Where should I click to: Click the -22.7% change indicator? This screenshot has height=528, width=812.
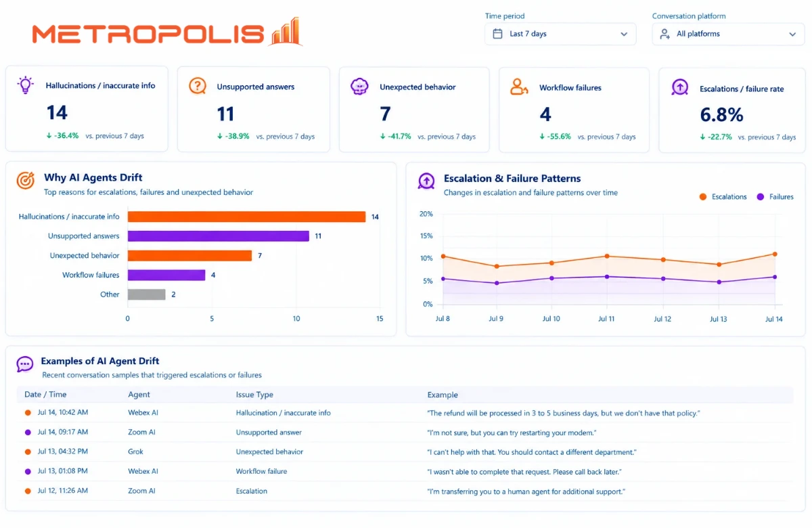pos(716,137)
